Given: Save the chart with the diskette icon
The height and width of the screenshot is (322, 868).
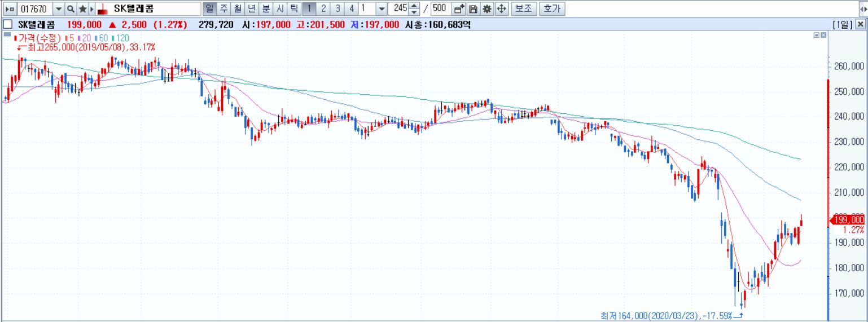Looking at the screenshot, I should 473,9.
